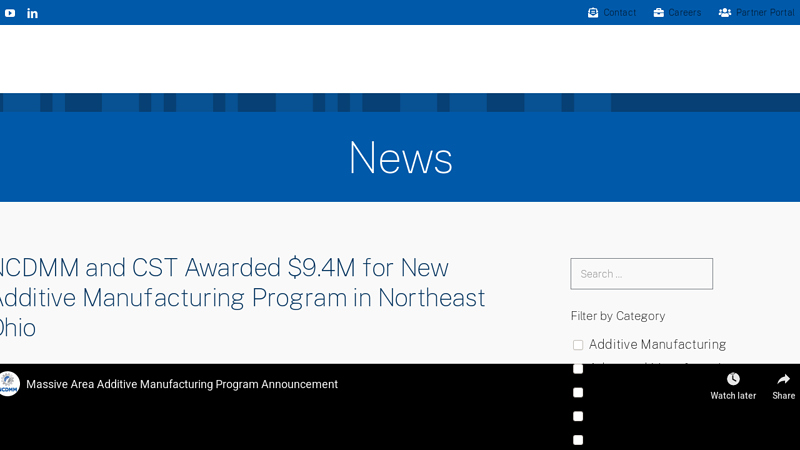Open the Massive Area Additive Manufacturing video title
The image size is (800, 450).
[182, 384]
